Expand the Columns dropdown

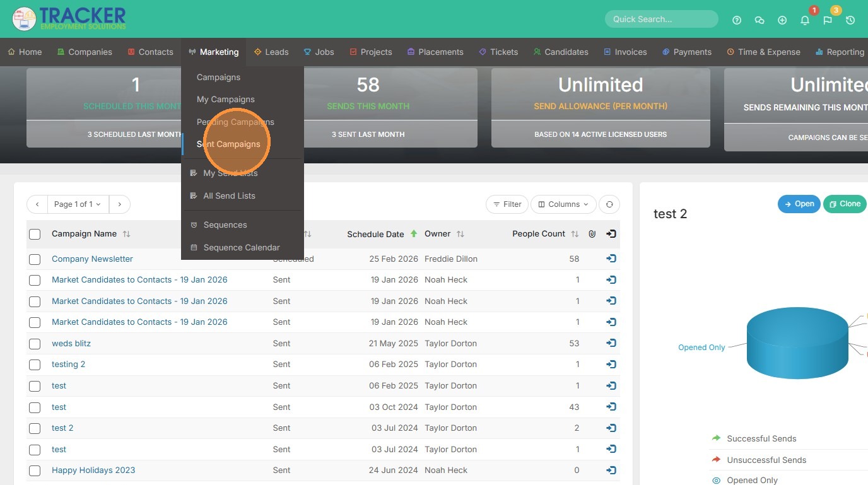click(563, 204)
